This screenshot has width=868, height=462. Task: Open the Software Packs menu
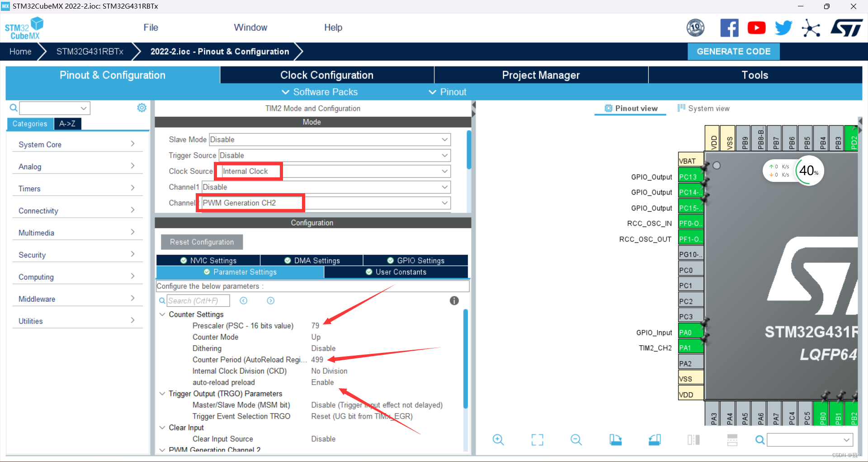tap(320, 92)
